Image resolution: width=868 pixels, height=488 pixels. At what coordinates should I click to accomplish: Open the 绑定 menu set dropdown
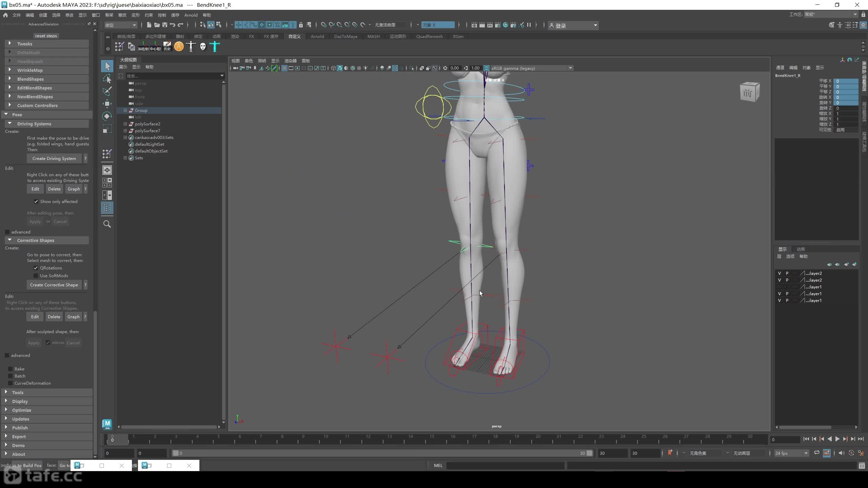(x=121, y=25)
